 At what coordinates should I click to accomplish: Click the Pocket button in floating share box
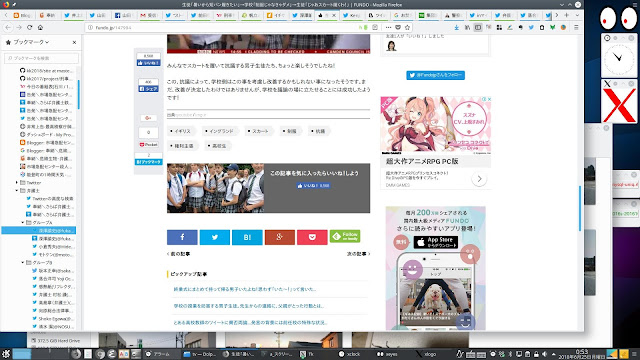point(149,144)
